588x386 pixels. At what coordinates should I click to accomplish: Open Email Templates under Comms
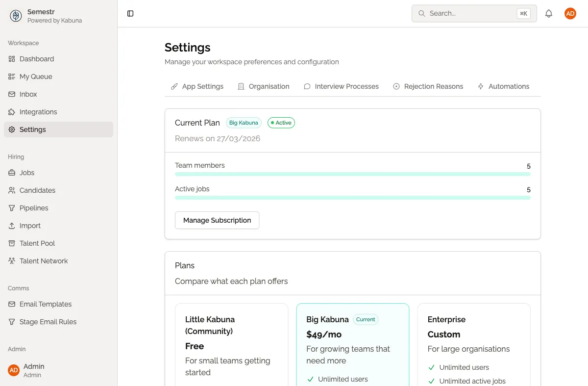[45, 304]
